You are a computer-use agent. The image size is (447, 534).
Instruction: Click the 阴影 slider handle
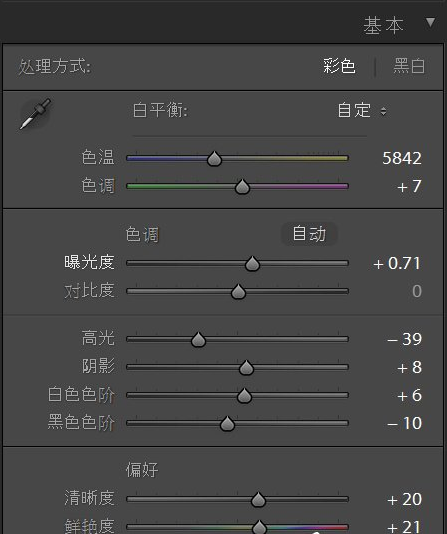coord(246,367)
